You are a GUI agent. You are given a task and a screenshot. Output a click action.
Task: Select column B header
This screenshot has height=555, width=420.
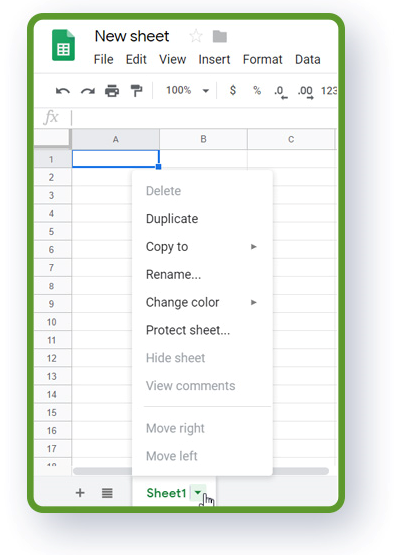(203, 139)
